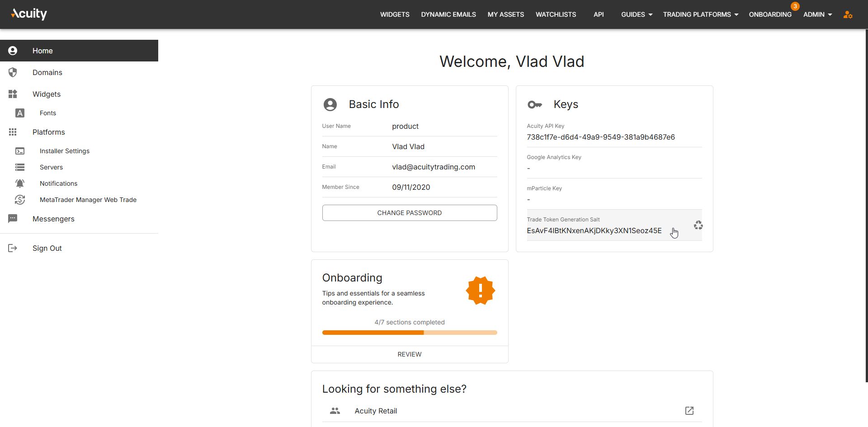Click the Domains shield icon
This screenshot has width=868, height=427.
(x=13, y=72)
